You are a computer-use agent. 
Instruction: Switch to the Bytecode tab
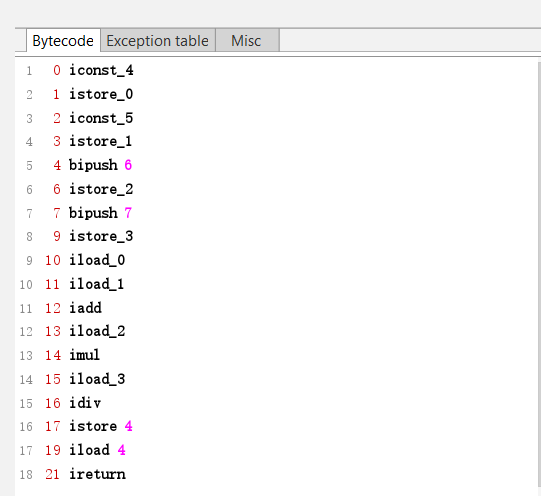pos(63,41)
